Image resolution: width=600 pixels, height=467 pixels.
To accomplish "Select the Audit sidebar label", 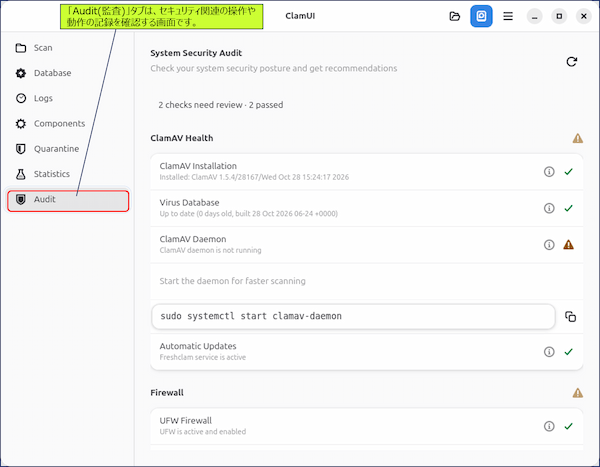I will (45, 199).
